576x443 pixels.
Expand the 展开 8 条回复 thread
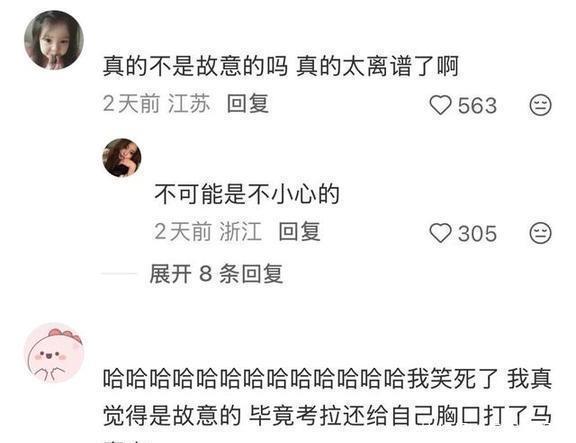point(216,274)
